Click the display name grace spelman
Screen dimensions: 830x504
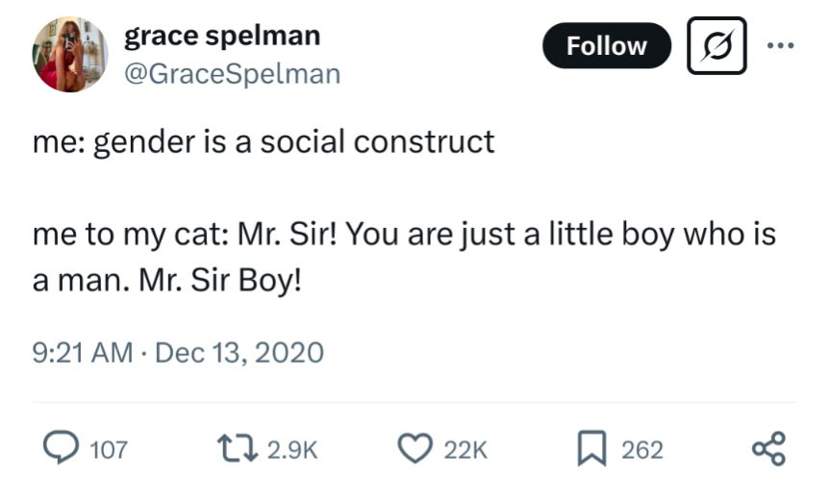(x=222, y=36)
